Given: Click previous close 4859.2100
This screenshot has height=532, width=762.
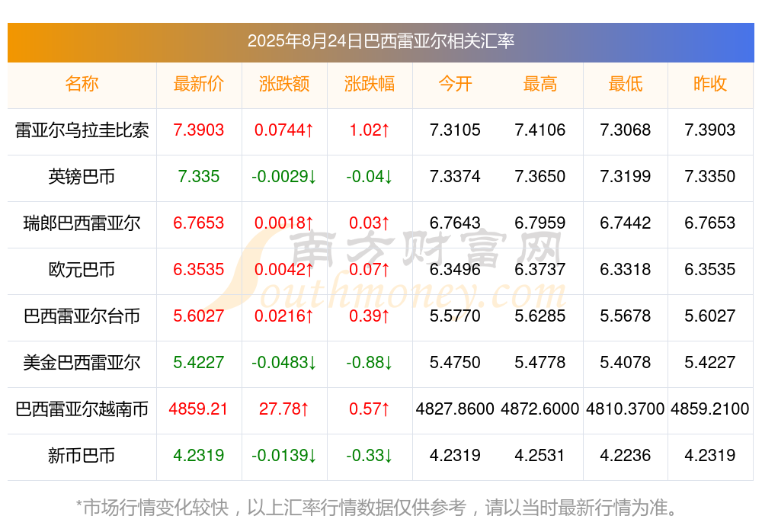Looking at the screenshot, I should click(x=710, y=409).
